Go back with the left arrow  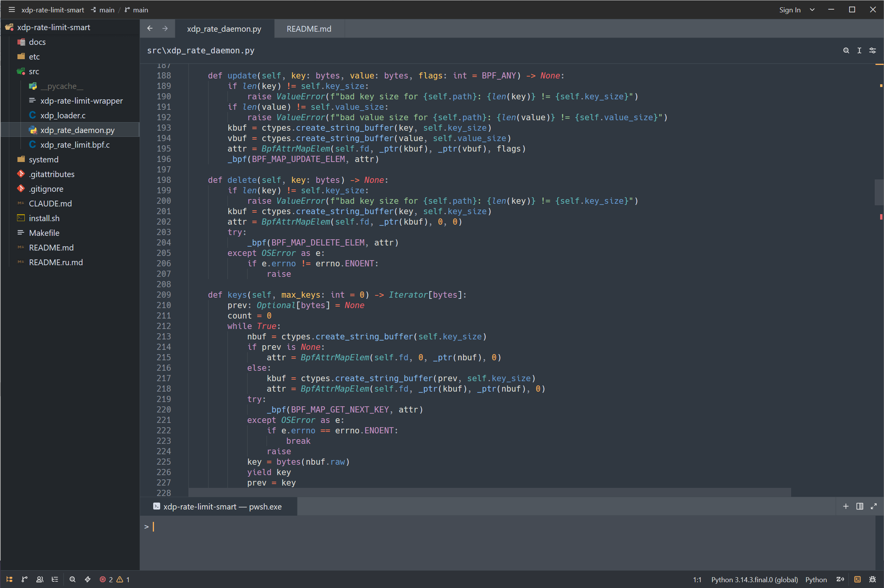[150, 28]
